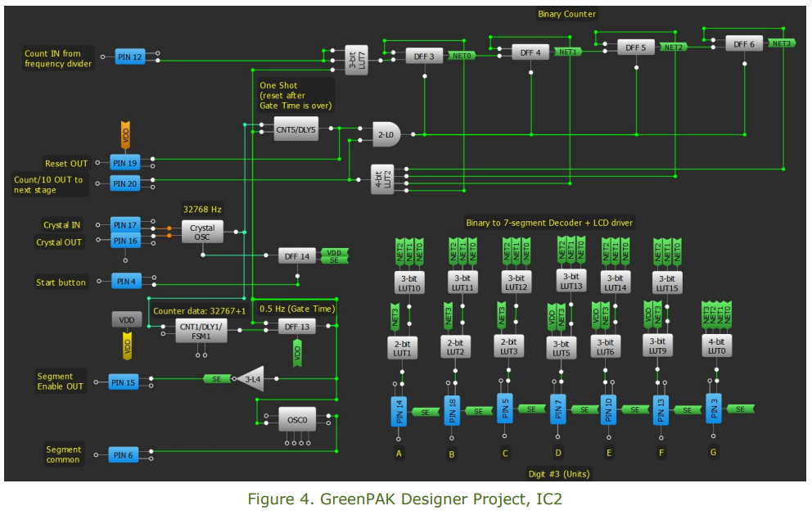This screenshot has width=812, height=515.
Task: Click the PIN 15 block
Action: tap(124, 382)
